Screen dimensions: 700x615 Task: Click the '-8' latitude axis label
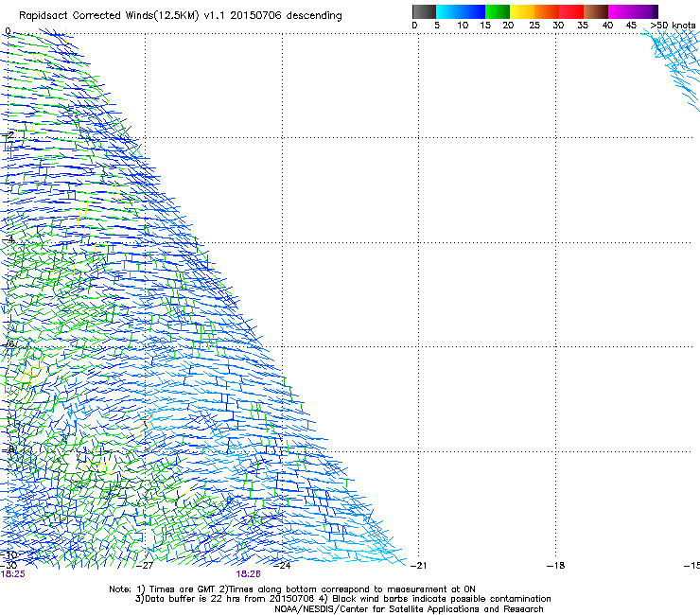(x=9, y=449)
